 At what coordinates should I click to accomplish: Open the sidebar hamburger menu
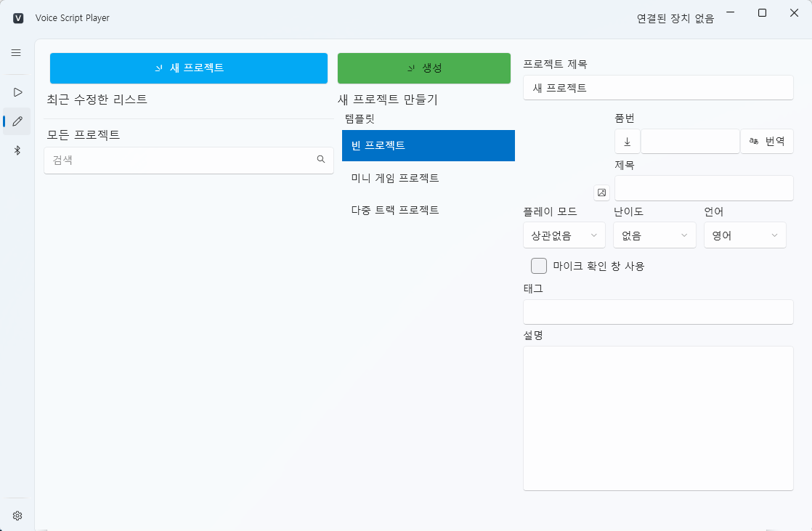click(16, 52)
